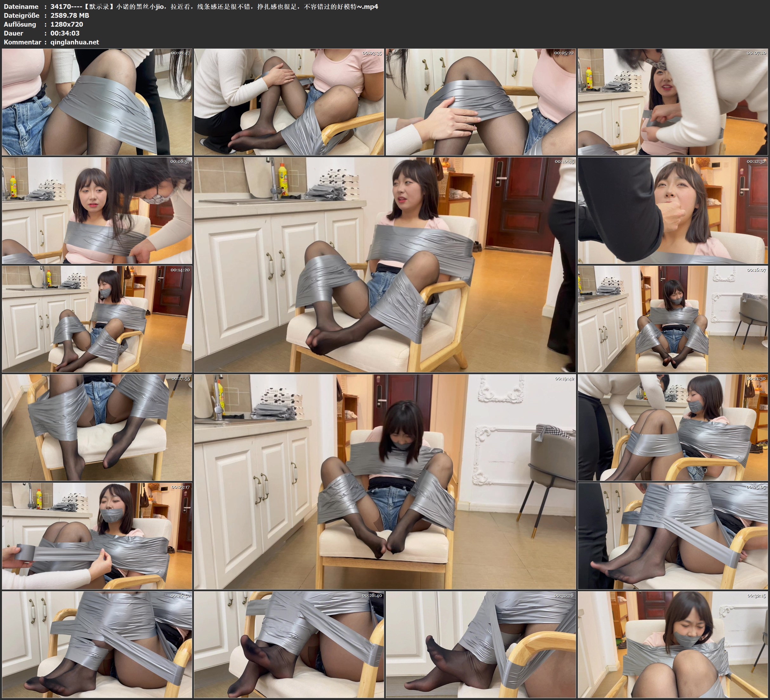Open the thumbnail at 00:03:35
Screen dimensions: 770x700
click(289, 102)
